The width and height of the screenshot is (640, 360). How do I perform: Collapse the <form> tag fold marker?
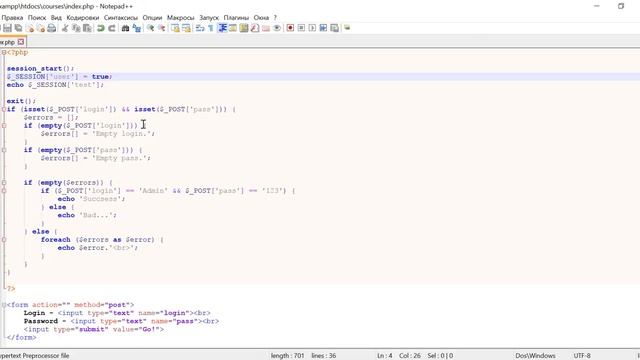pos(4,305)
